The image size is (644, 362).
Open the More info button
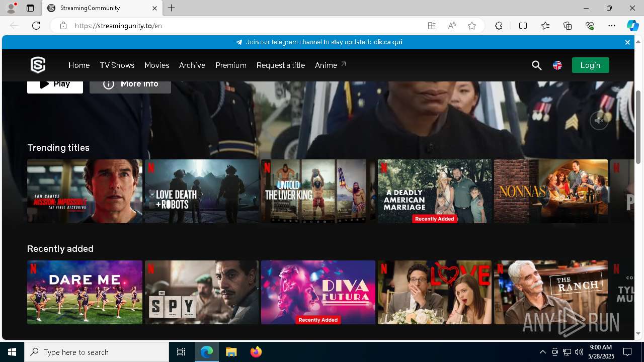click(x=130, y=86)
